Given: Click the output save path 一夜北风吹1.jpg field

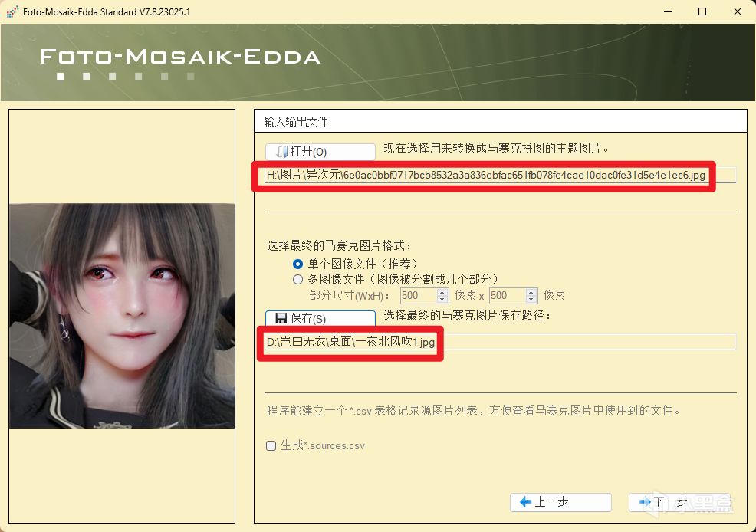Looking at the screenshot, I should tap(501, 342).
